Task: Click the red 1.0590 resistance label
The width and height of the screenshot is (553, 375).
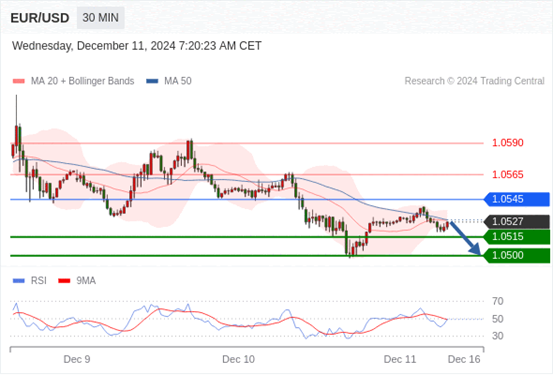Action: point(508,143)
